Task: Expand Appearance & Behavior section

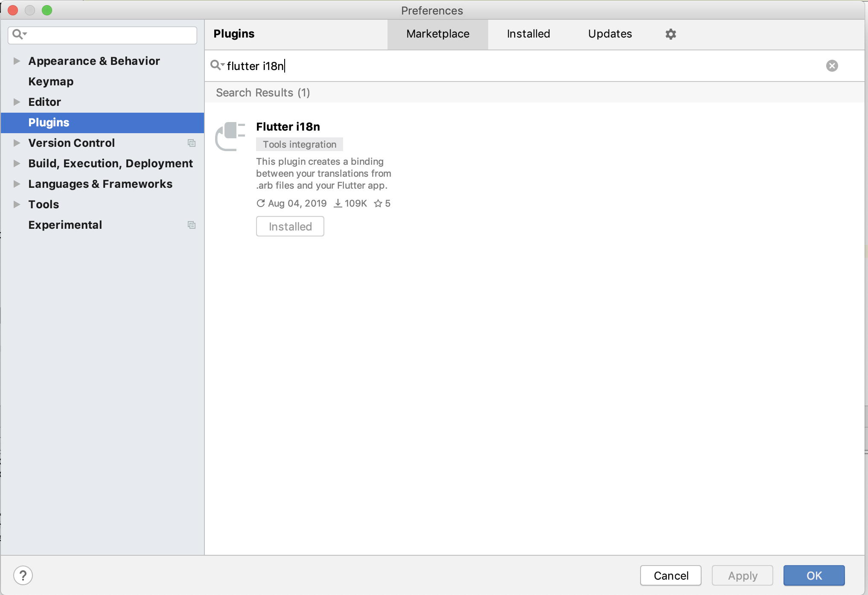Action: [x=17, y=61]
